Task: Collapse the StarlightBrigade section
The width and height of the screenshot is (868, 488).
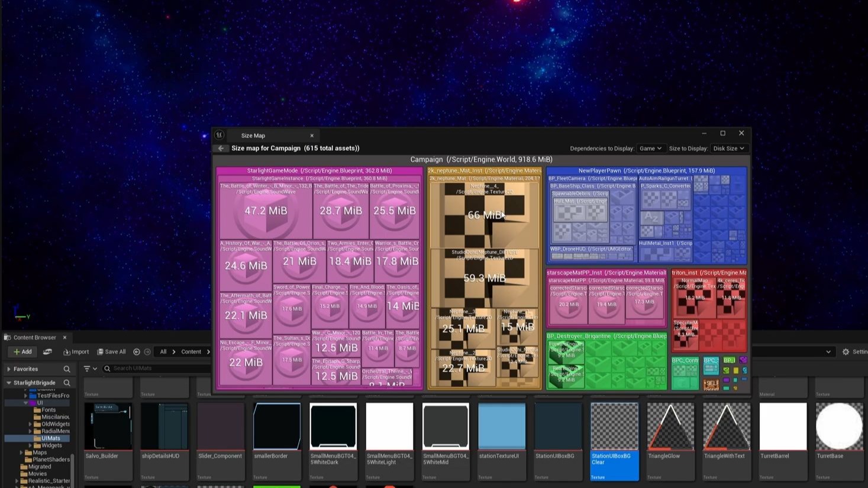Action: (9, 383)
